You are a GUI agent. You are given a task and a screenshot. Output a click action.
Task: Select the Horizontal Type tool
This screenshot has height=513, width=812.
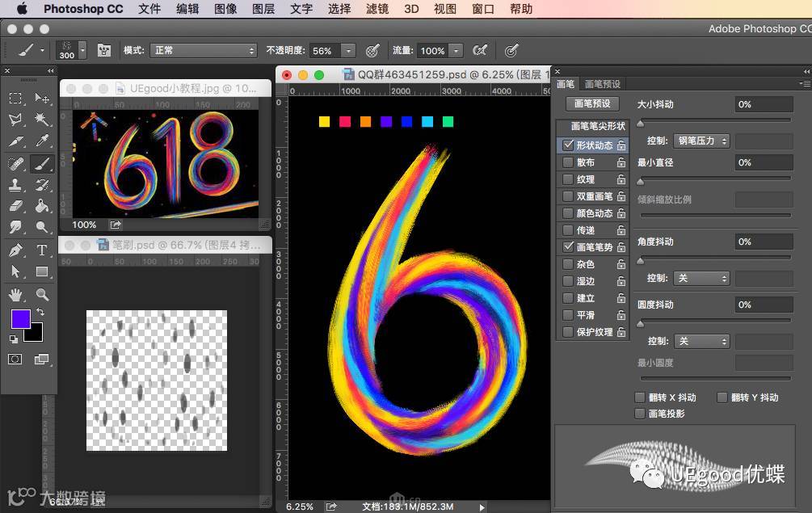[x=42, y=250]
